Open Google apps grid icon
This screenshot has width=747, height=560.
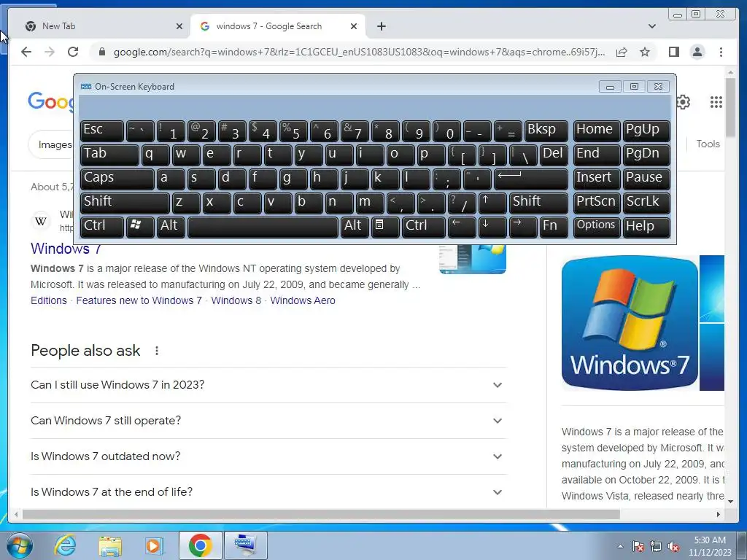pyautogui.click(x=716, y=102)
